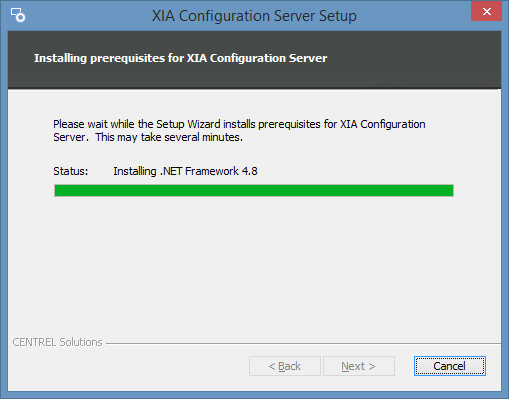Click the blank area below the progress bar
Viewport: 509px width, 399px height.
point(254,263)
